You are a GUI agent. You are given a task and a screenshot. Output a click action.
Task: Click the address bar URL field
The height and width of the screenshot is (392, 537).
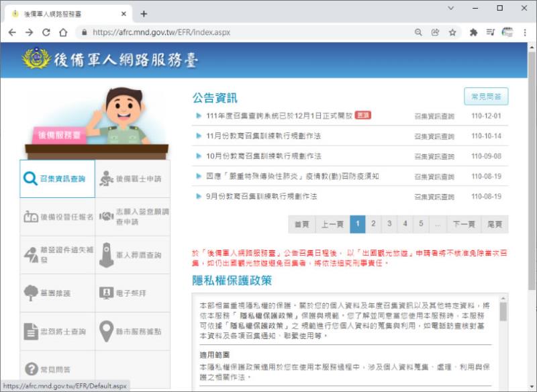click(246, 32)
